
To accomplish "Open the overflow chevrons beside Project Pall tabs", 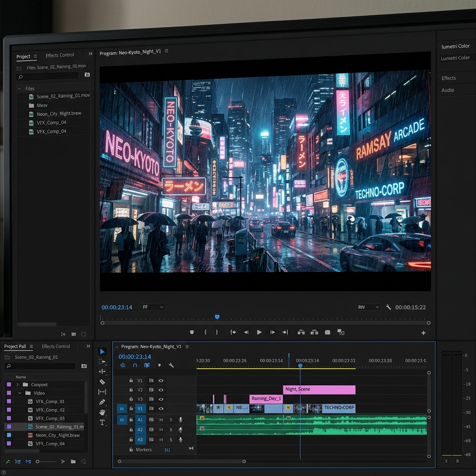I will [88, 346].
